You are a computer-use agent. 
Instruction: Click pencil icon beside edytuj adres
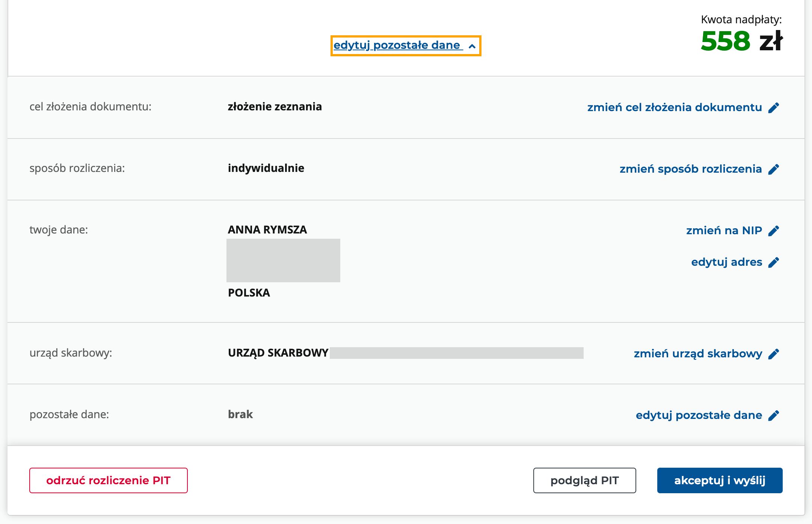pos(774,262)
